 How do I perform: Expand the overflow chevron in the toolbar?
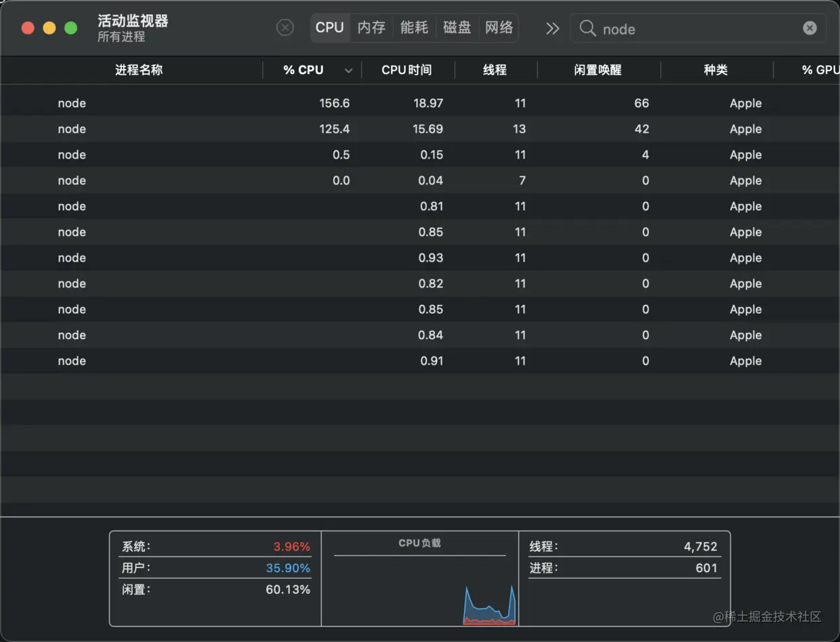pos(552,28)
